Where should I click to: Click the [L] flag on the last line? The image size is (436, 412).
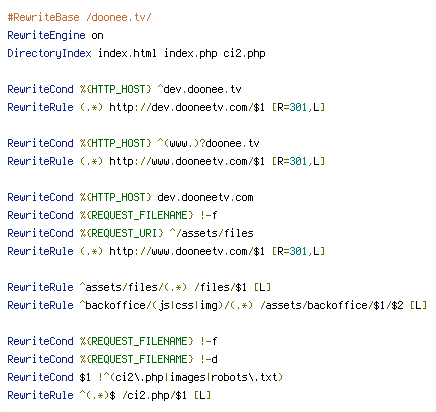coord(202,395)
